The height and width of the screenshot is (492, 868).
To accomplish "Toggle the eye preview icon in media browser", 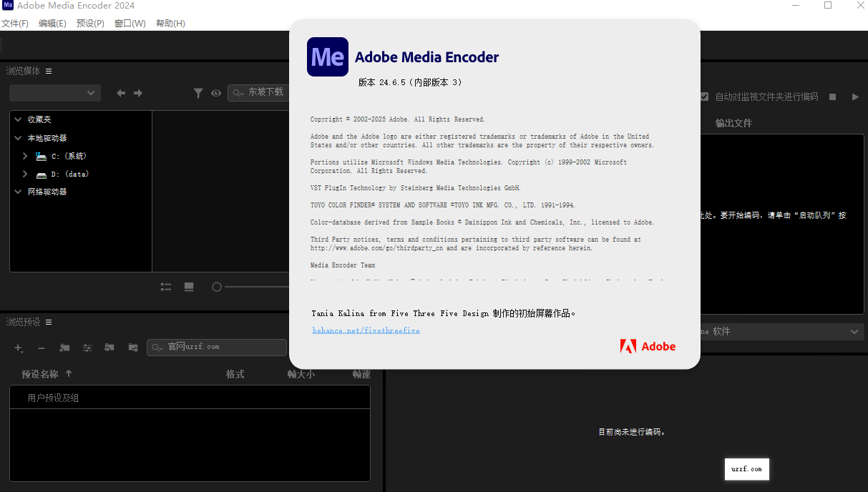I will click(215, 92).
